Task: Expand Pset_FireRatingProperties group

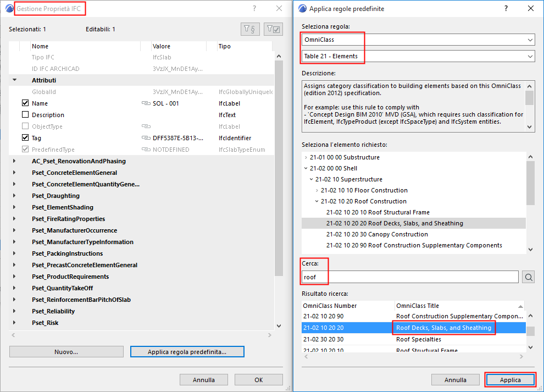Action: click(14, 219)
